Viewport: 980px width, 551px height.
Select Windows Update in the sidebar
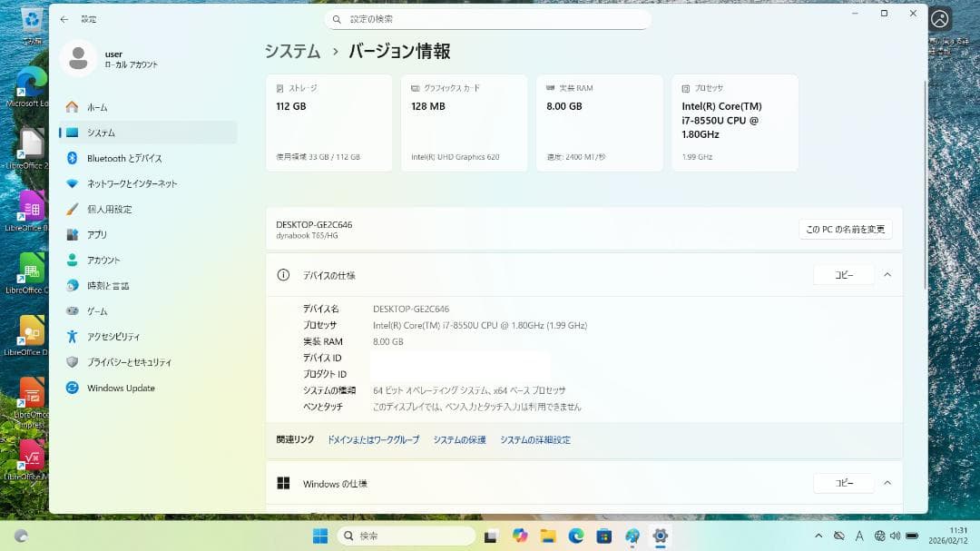[x=120, y=388]
